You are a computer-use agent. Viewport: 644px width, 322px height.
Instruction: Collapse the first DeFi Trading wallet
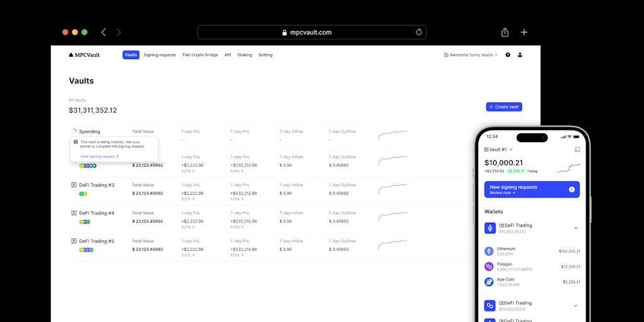575,228
